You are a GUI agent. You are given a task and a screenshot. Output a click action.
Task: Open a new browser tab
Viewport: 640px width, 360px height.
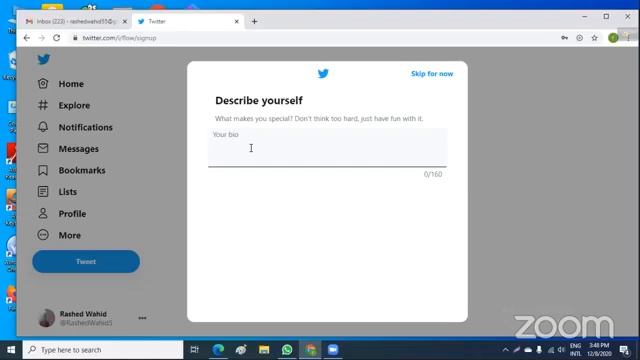click(254, 22)
